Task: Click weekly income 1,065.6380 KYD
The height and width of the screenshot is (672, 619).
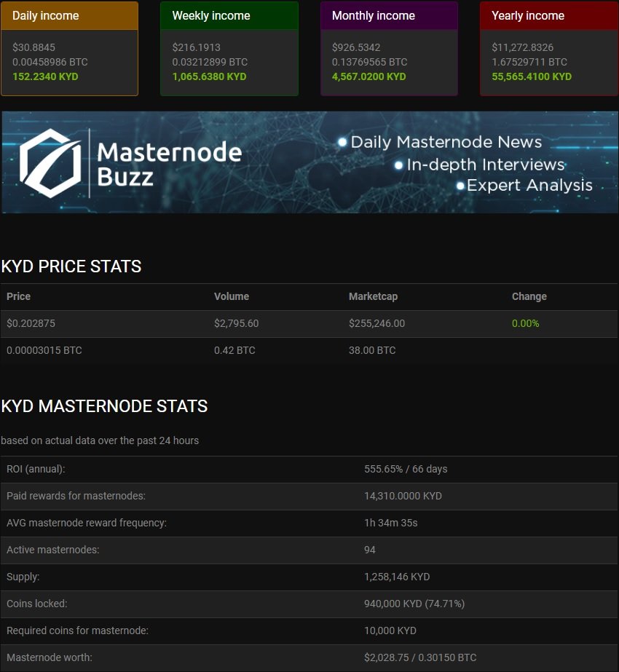Action: 209,76
